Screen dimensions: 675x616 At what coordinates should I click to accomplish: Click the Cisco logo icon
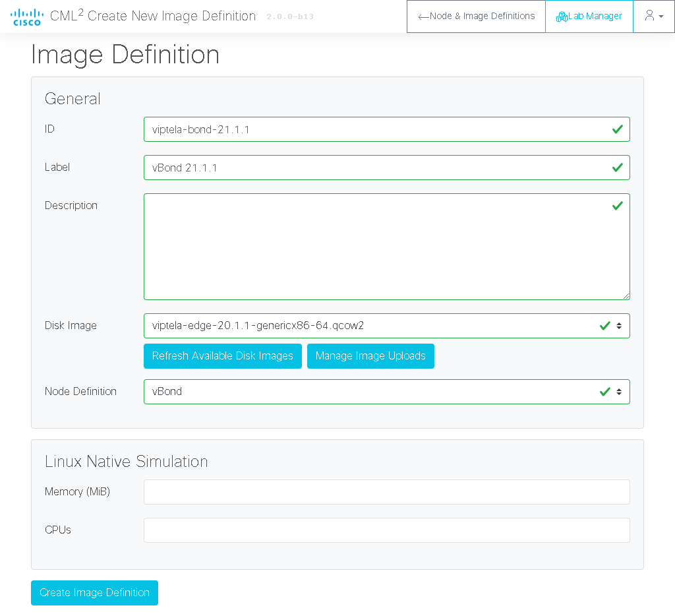pyautogui.click(x=26, y=16)
